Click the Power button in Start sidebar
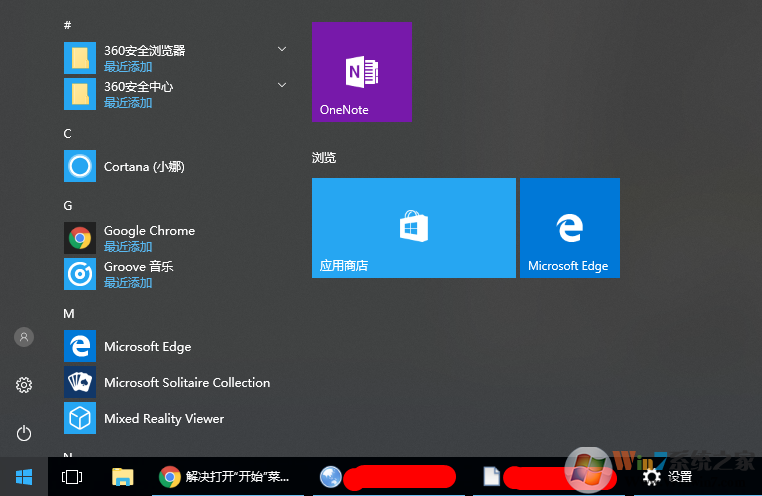This screenshot has height=496, width=762. point(24,433)
